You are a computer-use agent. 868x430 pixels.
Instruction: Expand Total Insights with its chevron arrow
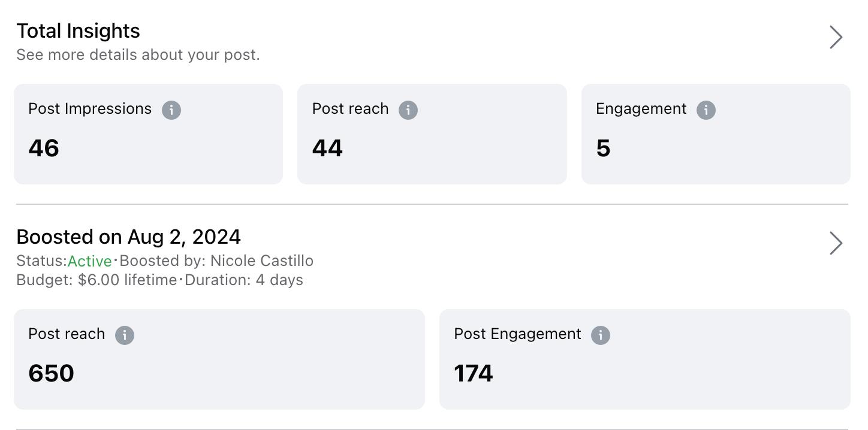click(836, 37)
